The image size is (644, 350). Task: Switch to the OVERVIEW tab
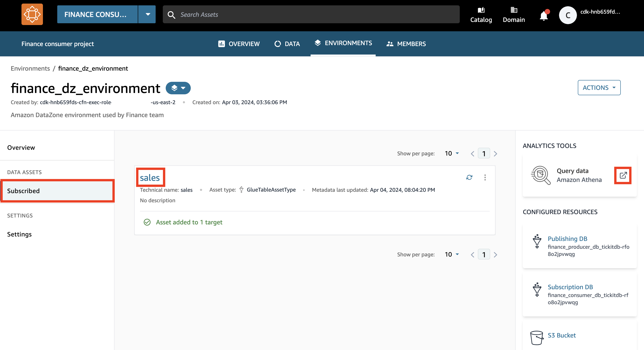pos(239,44)
